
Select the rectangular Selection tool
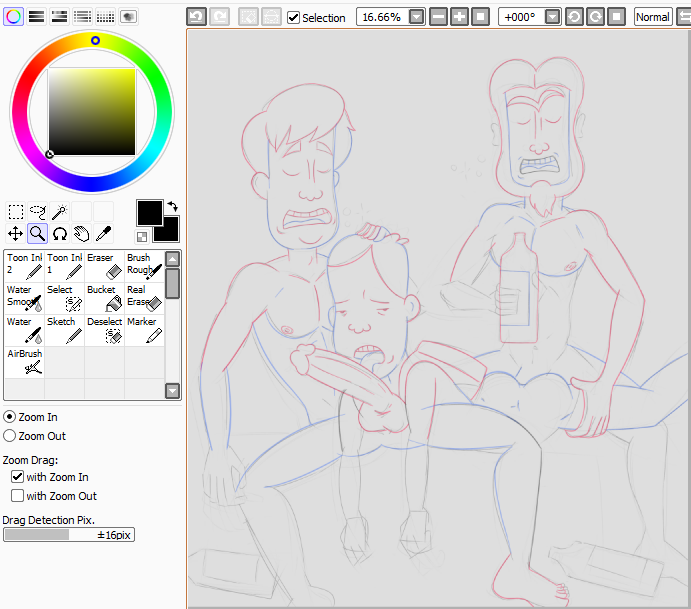[16, 211]
